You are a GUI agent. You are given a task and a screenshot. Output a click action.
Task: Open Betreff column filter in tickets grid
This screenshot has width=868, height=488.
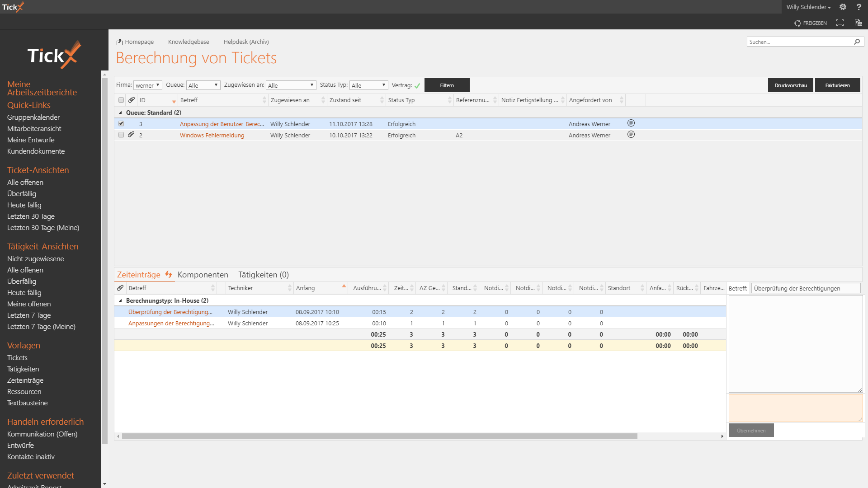coord(264,100)
